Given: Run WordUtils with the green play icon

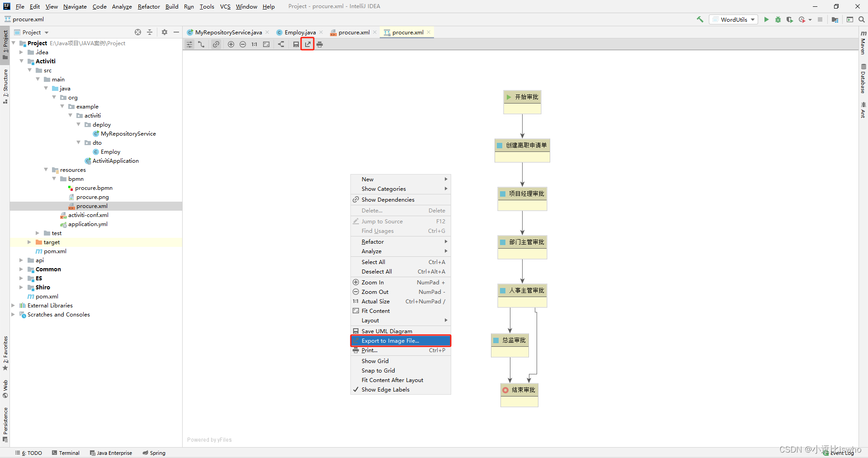Looking at the screenshot, I should tap(766, 19).
